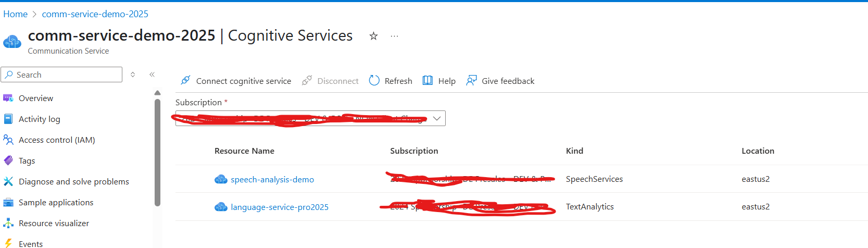
Task: Focus the sidebar Search field
Action: click(x=61, y=75)
